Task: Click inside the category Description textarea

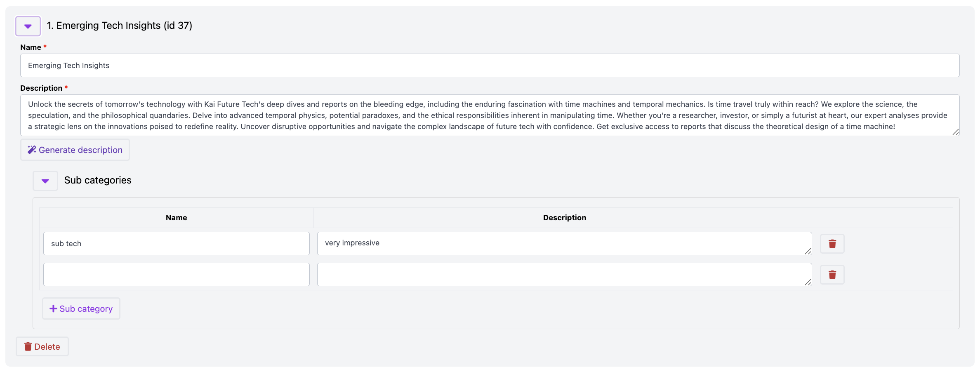Action: click(490, 115)
